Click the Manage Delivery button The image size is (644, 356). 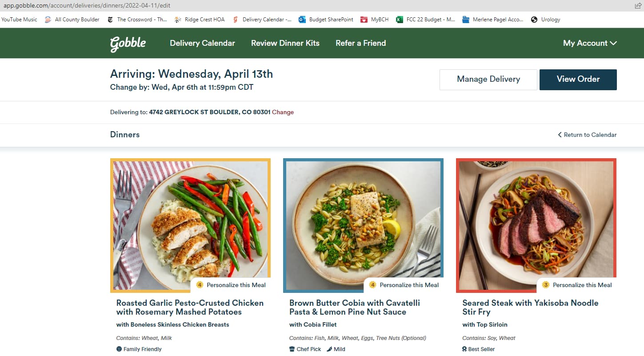tap(488, 80)
